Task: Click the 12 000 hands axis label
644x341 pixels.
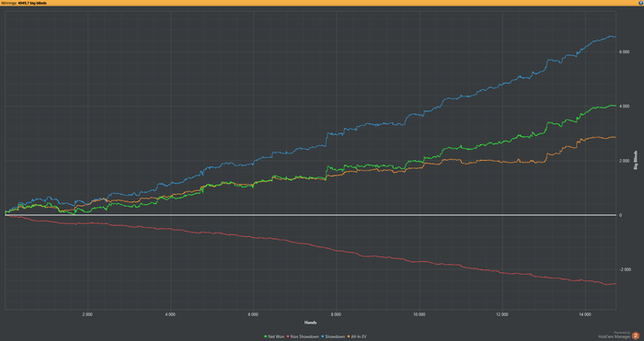Action: pyautogui.click(x=502, y=314)
